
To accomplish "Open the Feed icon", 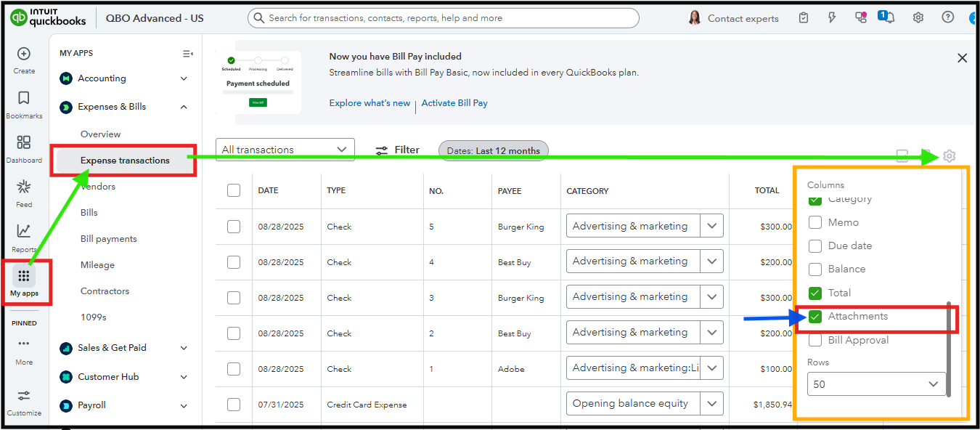I will point(24,187).
